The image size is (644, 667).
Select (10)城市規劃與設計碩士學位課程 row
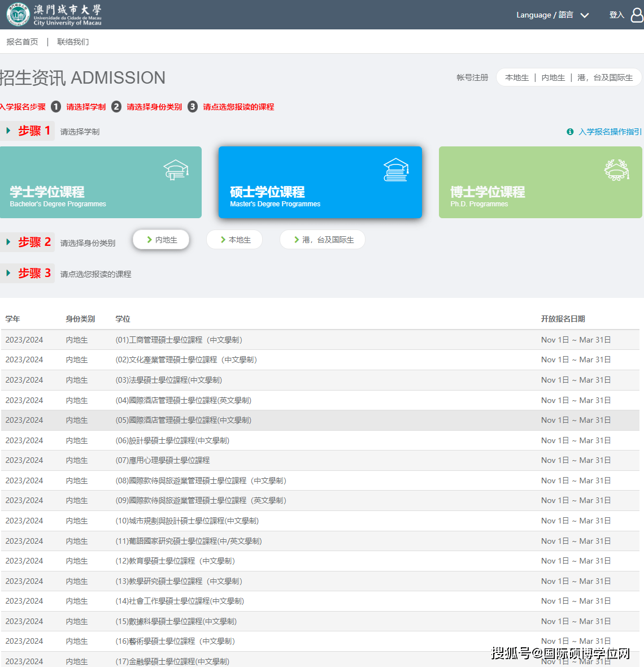point(320,521)
